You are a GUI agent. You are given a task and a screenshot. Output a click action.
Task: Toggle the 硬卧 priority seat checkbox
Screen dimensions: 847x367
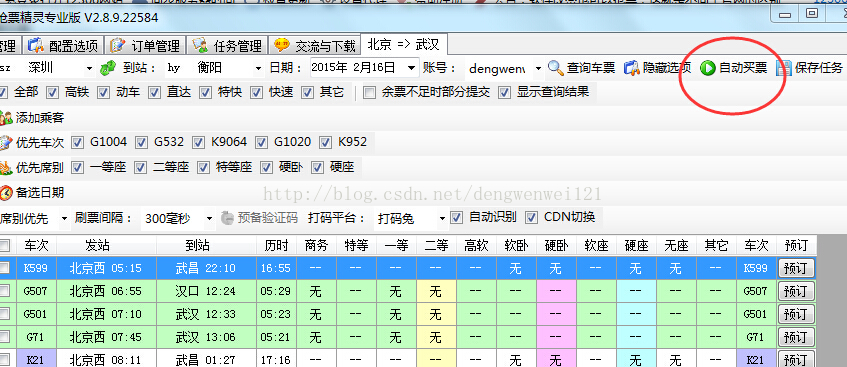point(267,168)
